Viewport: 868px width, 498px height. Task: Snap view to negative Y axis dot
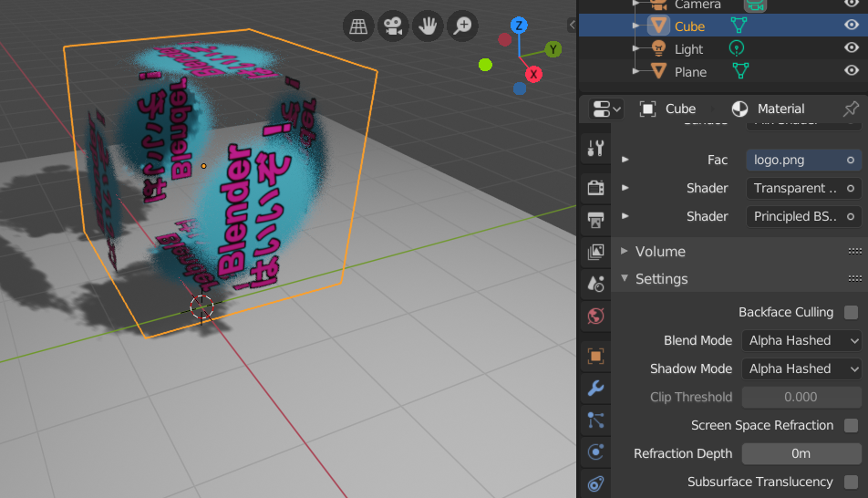pyautogui.click(x=485, y=65)
